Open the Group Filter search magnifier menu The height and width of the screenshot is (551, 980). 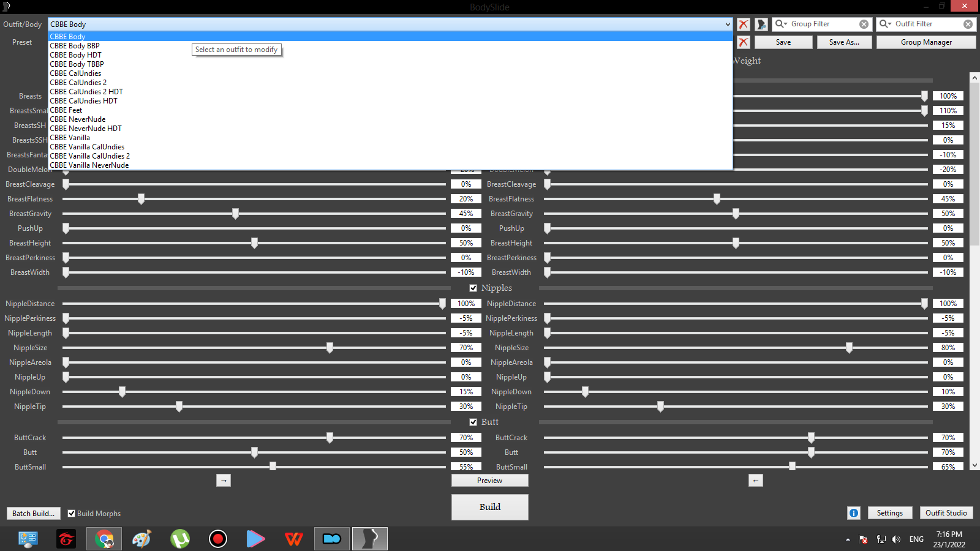coord(781,24)
